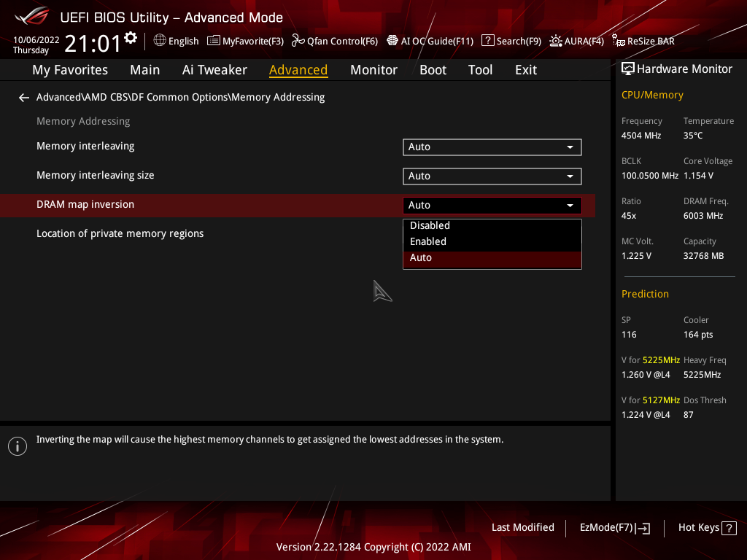The image size is (747, 560).
Task: Open AURA(F4) lighting settings
Action: pos(576,41)
